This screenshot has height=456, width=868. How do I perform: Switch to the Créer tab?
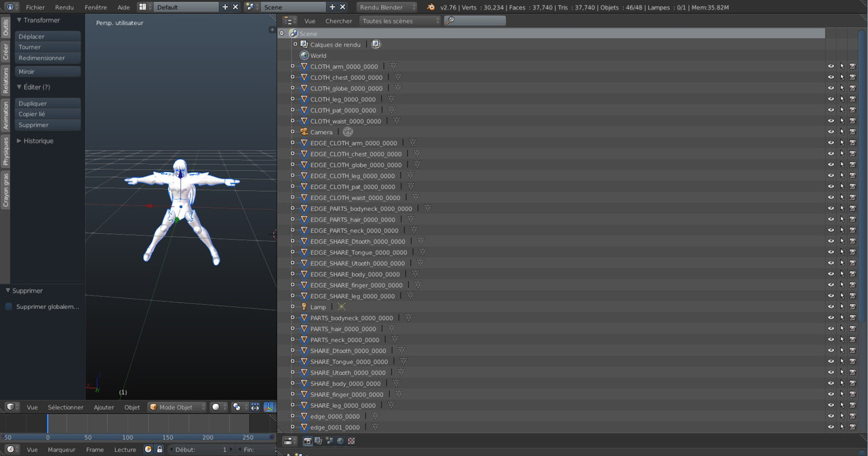5,51
